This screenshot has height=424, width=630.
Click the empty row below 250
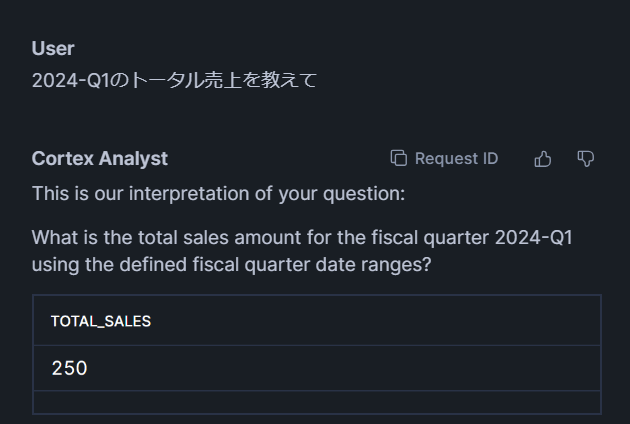[316, 402]
